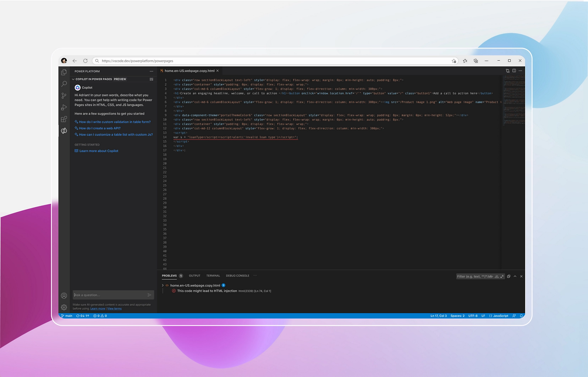This screenshot has height=377, width=588.
Task: Click the browser back arrow
Action: (x=75, y=61)
